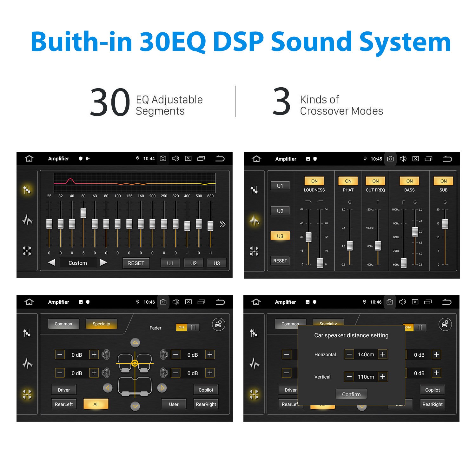Screen dimensions: 476x476
Task: Select previous EQ preset with left triangle
Action: [x=52, y=262]
